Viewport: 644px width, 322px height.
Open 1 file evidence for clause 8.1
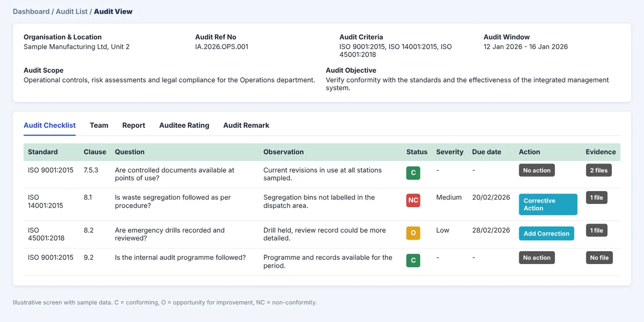[x=597, y=197]
